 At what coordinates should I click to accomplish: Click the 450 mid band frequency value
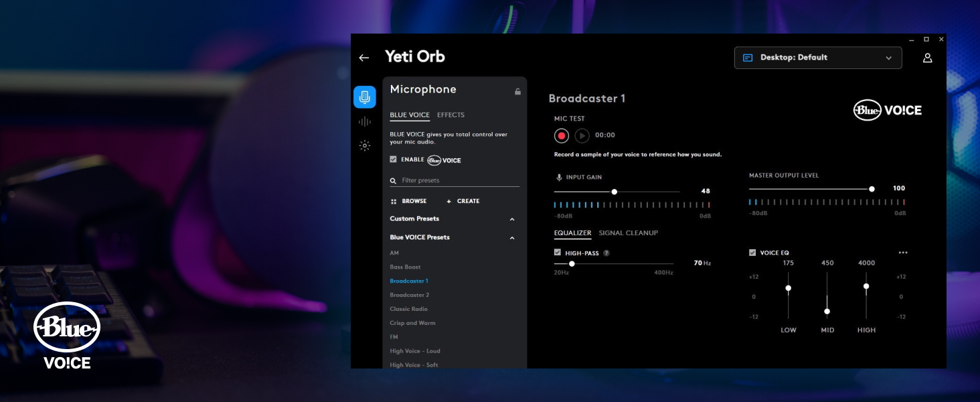[827, 263]
